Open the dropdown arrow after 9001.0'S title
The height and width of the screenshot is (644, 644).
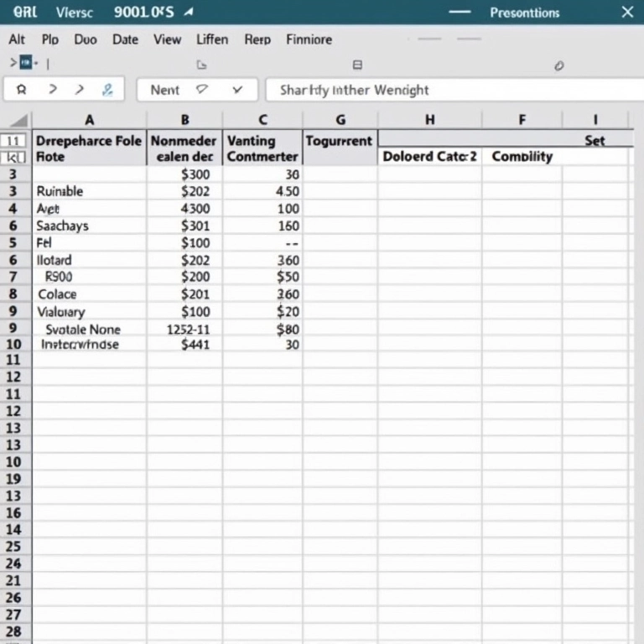click(x=188, y=13)
